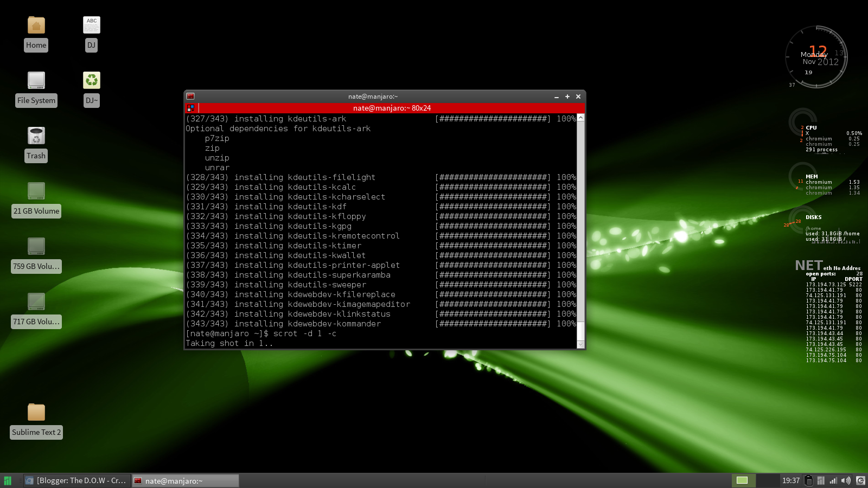Open the Home folder desktop icon

pos(36,25)
